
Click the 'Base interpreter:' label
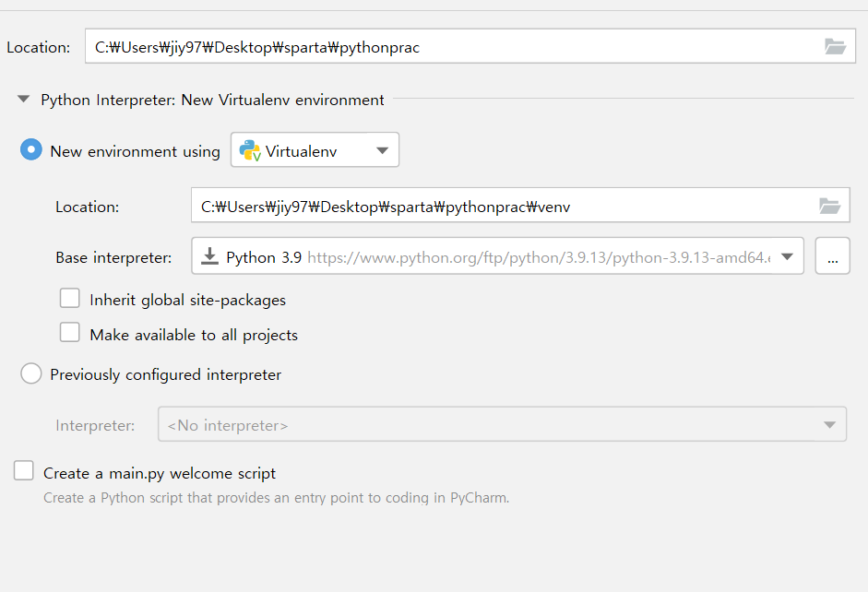(x=113, y=258)
